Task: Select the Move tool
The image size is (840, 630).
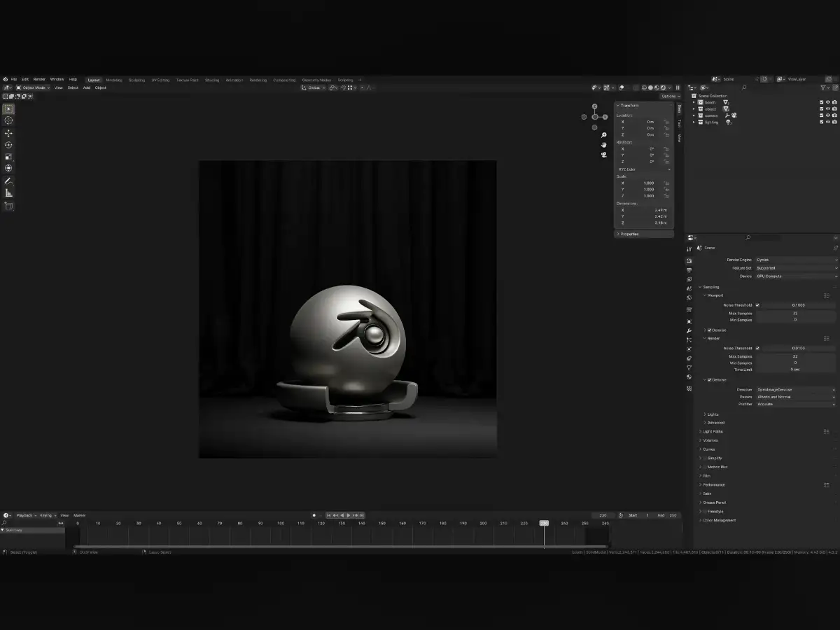Action: coord(8,133)
